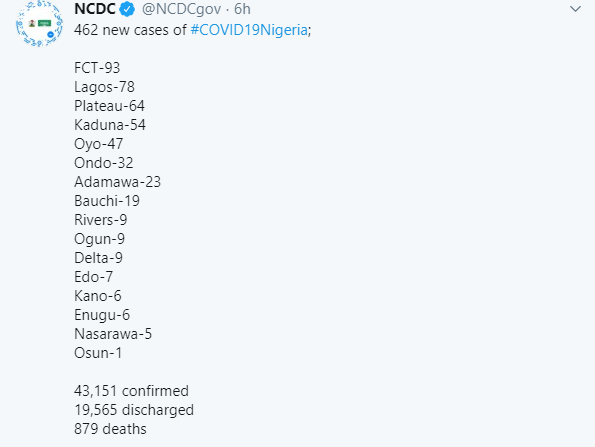Click the Lagos-78 entry
Viewport: 595px width, 447px height.
coord(104,87)
